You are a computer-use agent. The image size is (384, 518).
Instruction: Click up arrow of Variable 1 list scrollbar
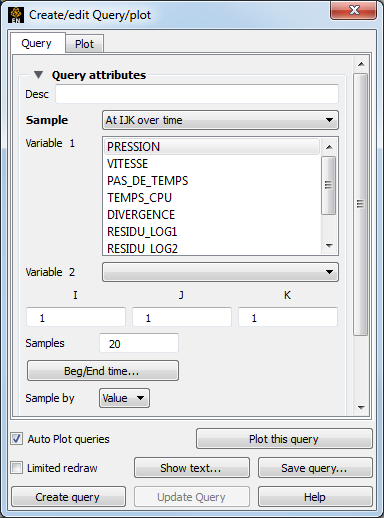tap(329, 147)
